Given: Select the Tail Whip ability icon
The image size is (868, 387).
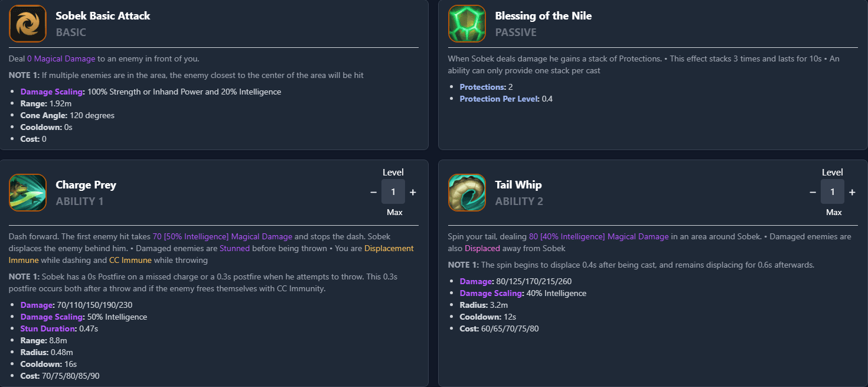Looking at the screenshot, I should pyautogui.click(x=466, y=193).
